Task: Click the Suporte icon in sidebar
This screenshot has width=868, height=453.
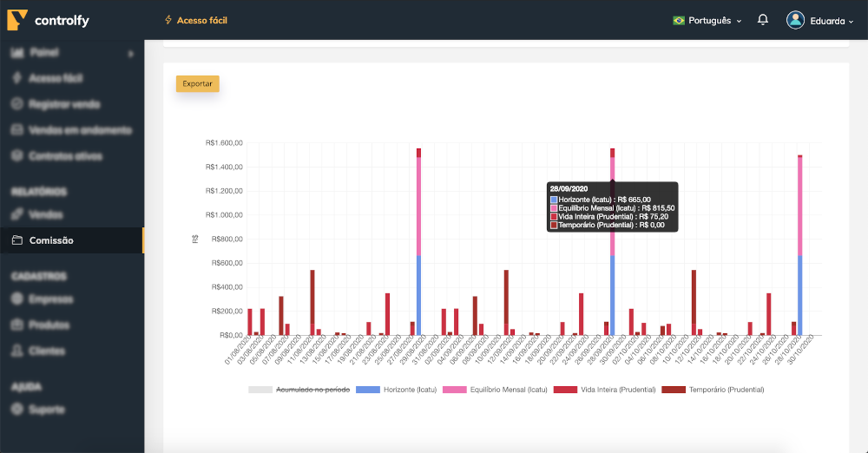Action: [x=17, y=410]
